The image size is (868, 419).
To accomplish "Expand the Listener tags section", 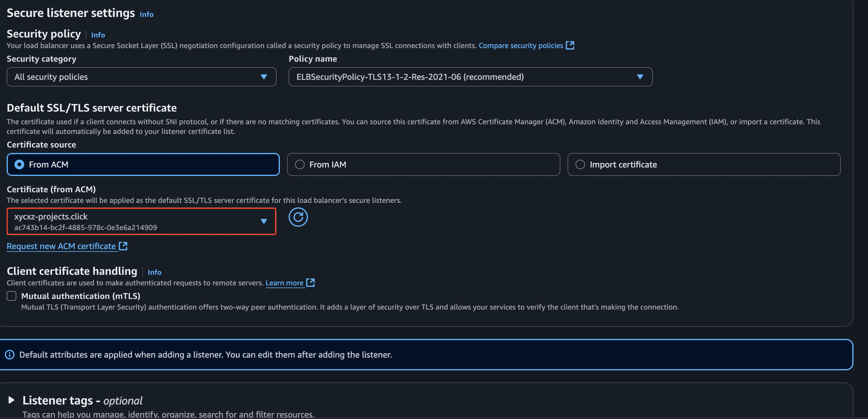I will (x=11, y=400).
